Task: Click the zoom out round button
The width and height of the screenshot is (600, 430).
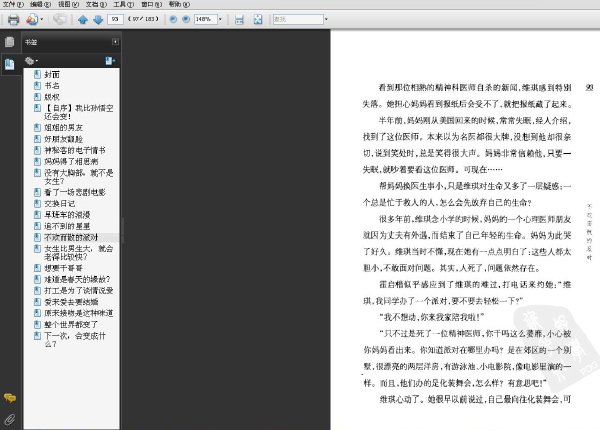Action: coord(173,19)
